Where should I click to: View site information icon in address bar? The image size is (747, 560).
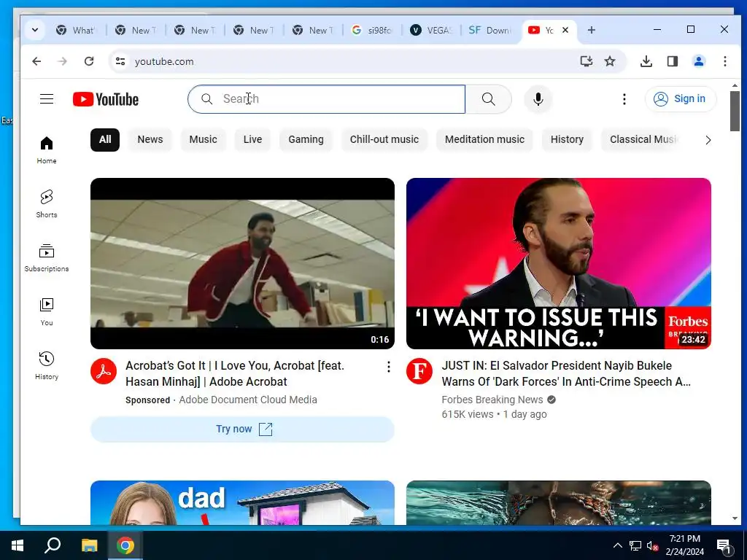[x=120, y=61]
